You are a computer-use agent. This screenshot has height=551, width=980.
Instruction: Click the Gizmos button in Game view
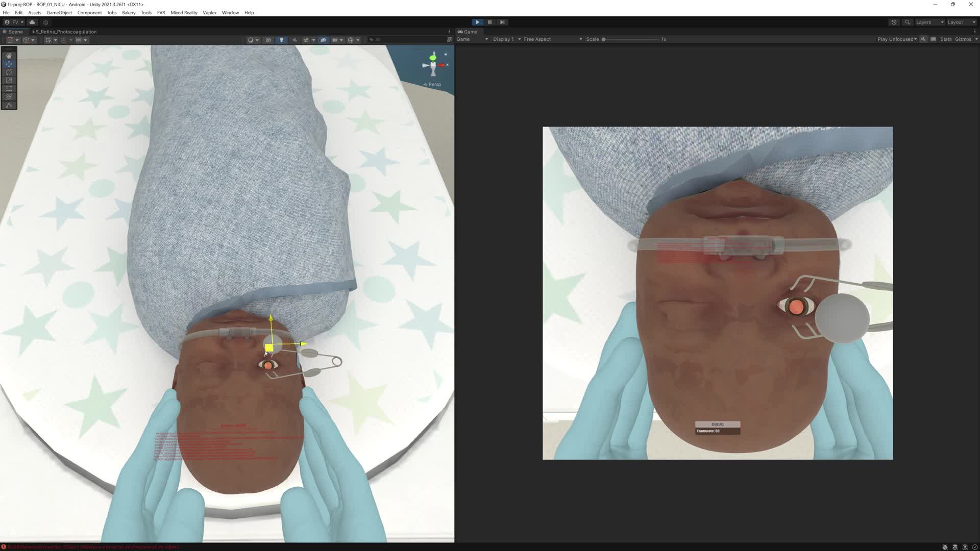(x=963, y=39)
